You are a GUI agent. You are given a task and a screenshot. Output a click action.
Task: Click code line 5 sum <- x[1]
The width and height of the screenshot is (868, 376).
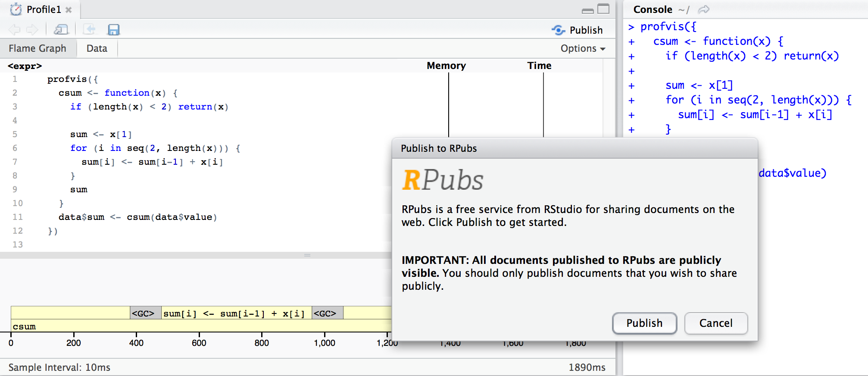click(x=101, y=134)
